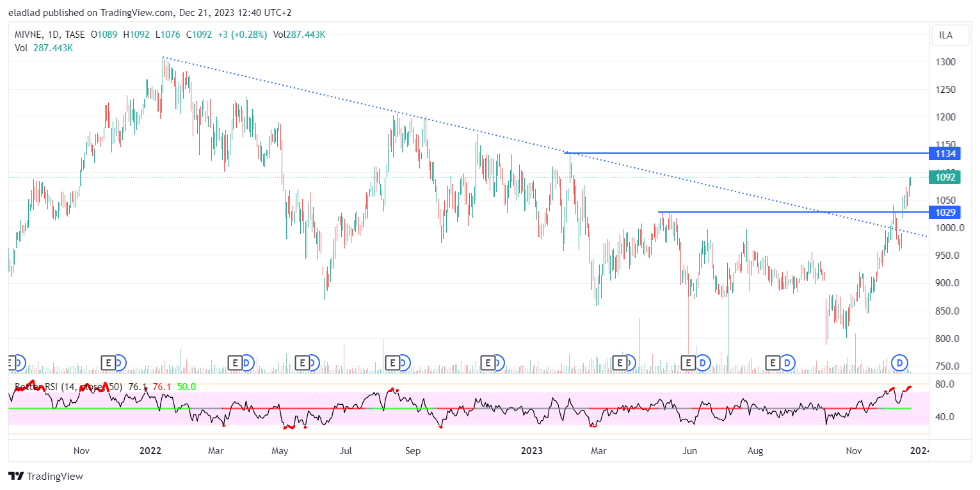
Task: Click the dividend D marker for June 2023
Action: [x=703, y=363]
